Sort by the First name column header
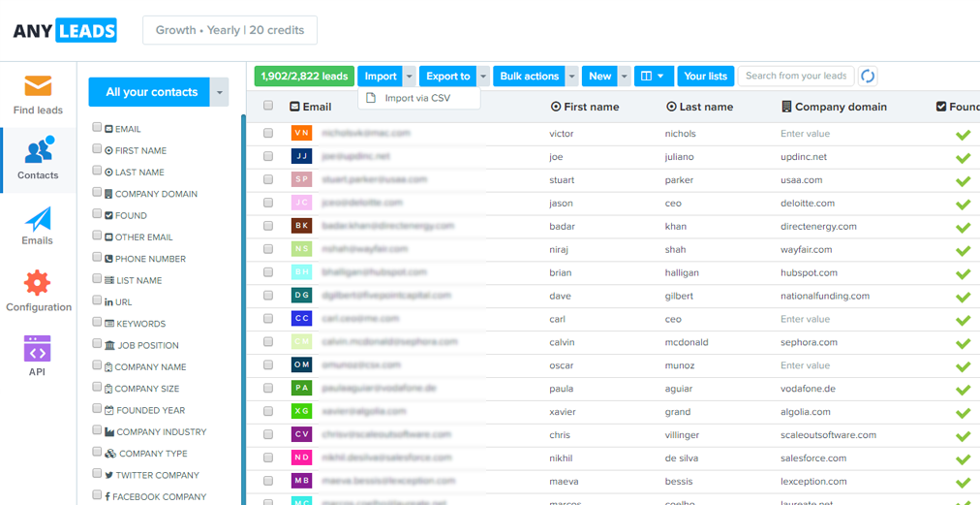 (584, 107)
